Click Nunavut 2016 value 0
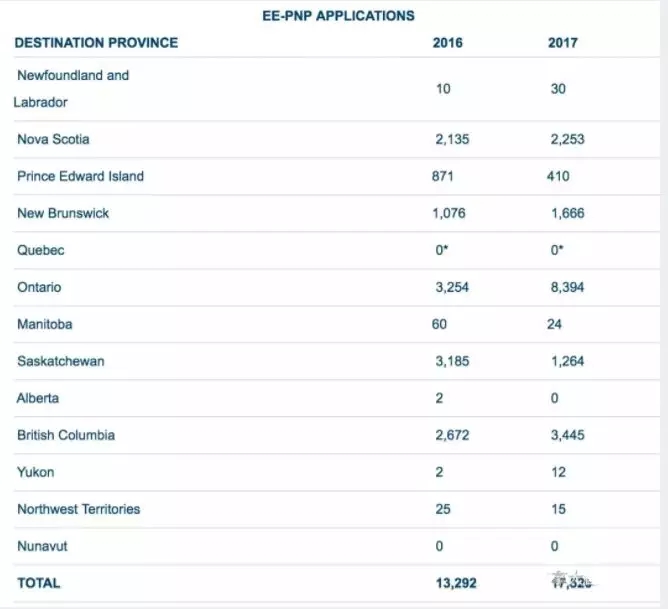Screen dimensions: 668x609 (439, 546)
